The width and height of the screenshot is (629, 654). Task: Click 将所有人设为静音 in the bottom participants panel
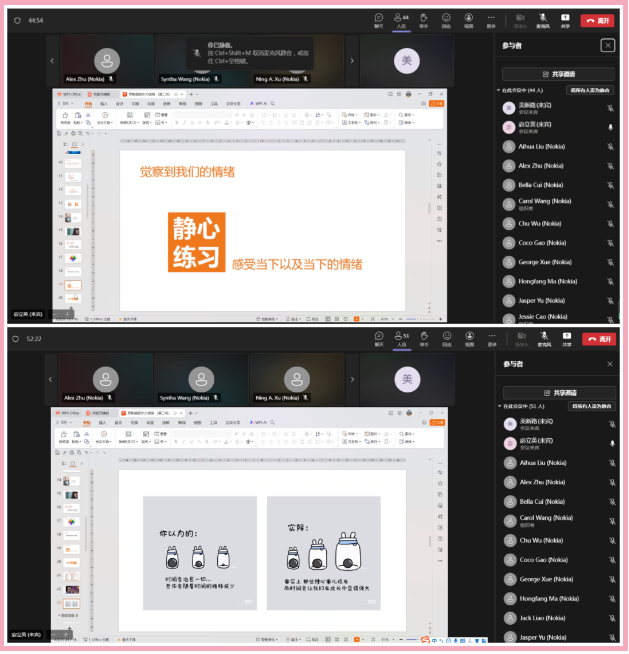tap(591, 407)
